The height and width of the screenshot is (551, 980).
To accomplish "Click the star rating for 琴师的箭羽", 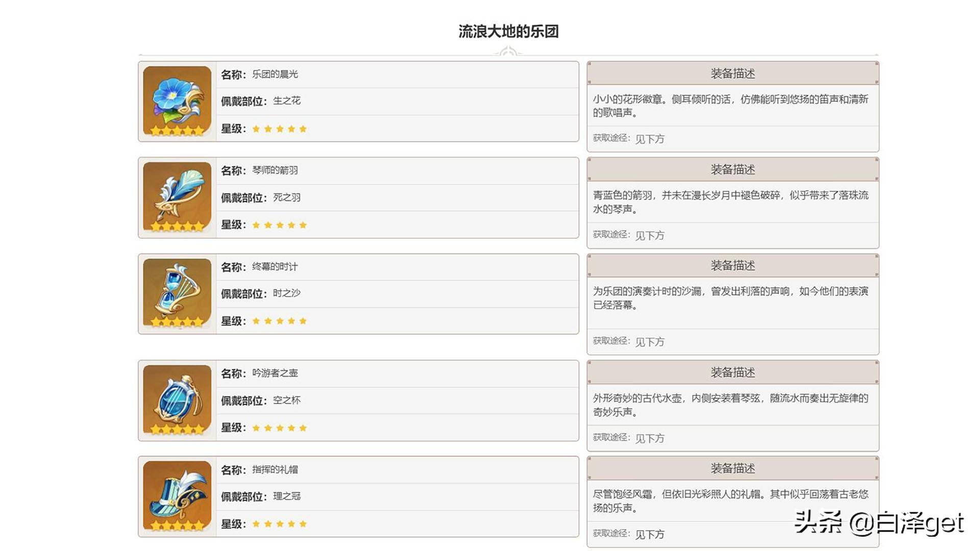I will coord(279,225).
